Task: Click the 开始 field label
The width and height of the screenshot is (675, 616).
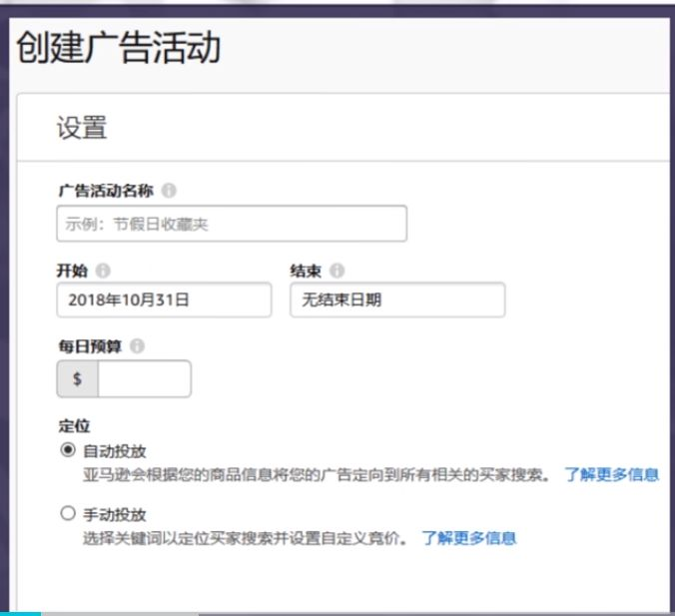Action: [72, 271]
